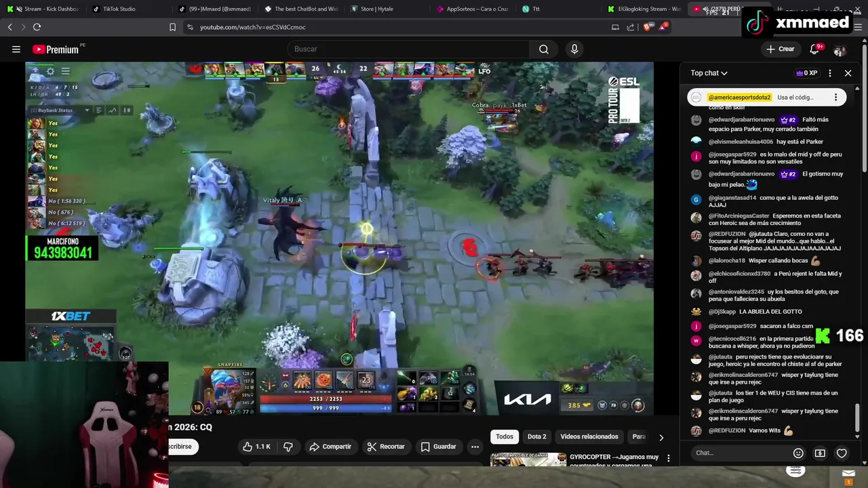Open pinned message options menu

pos(835,98)
